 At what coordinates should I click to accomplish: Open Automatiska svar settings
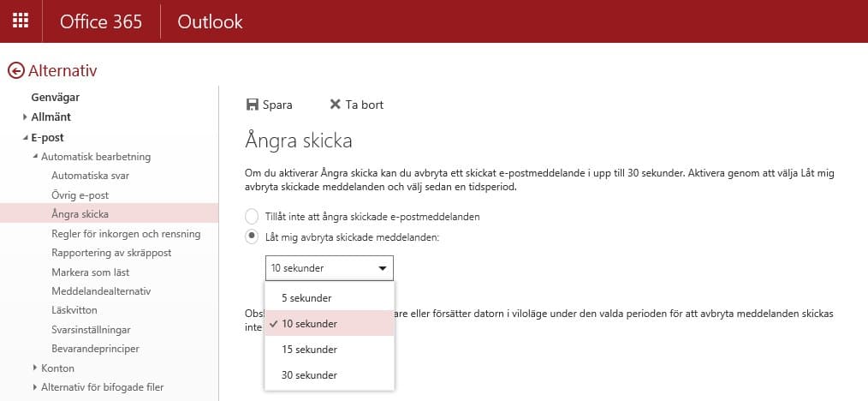pos(90,176)
